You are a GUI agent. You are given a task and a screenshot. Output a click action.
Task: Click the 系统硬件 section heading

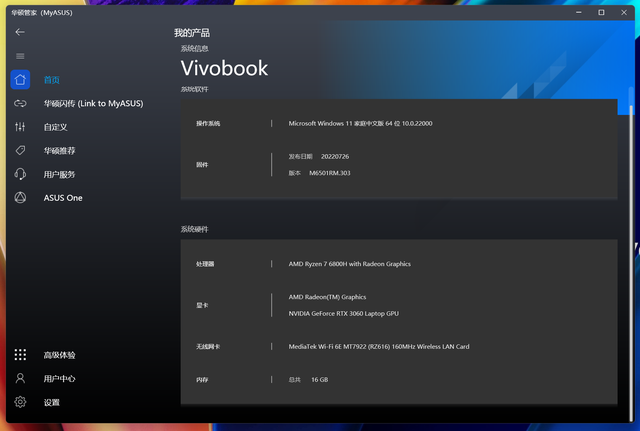(x=195, y=229)
